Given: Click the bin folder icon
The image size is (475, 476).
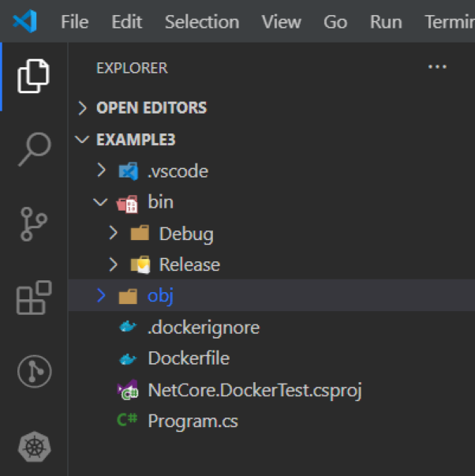Looking at the screenshot, I should [x=128, y=204].
